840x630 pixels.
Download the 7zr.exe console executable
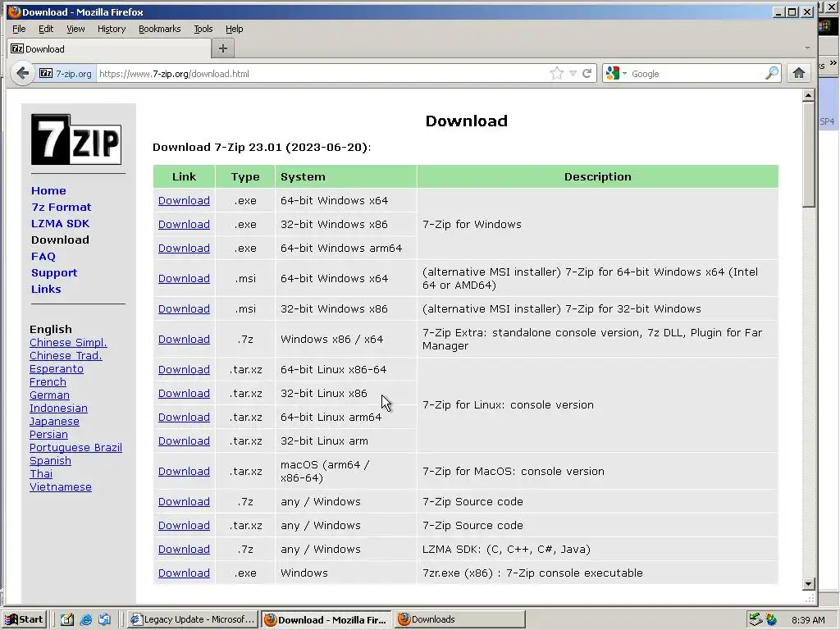coord(184,573)
